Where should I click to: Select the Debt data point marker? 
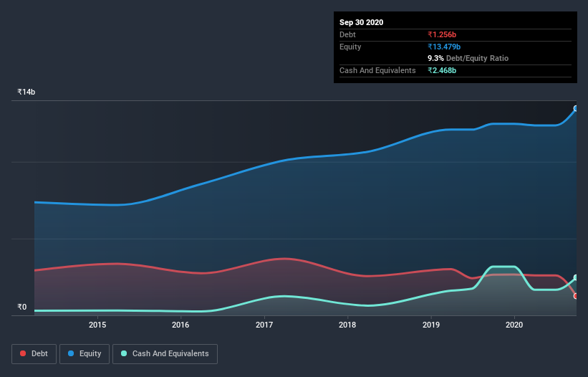pos(576,296)
